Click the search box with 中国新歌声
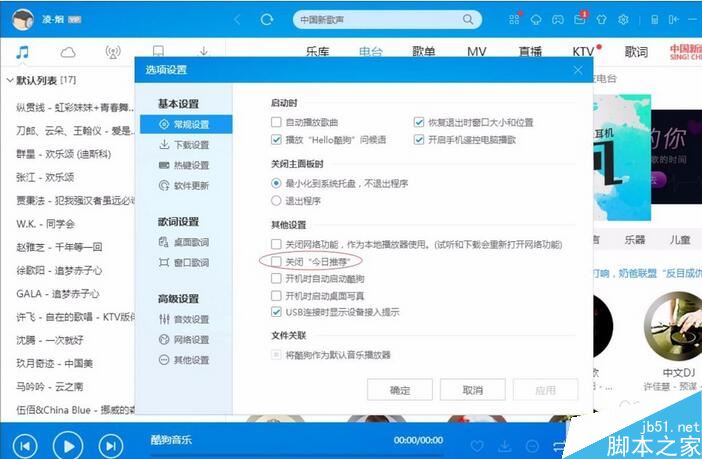Viewport: 702px width, 459px height. pos(381,20)
